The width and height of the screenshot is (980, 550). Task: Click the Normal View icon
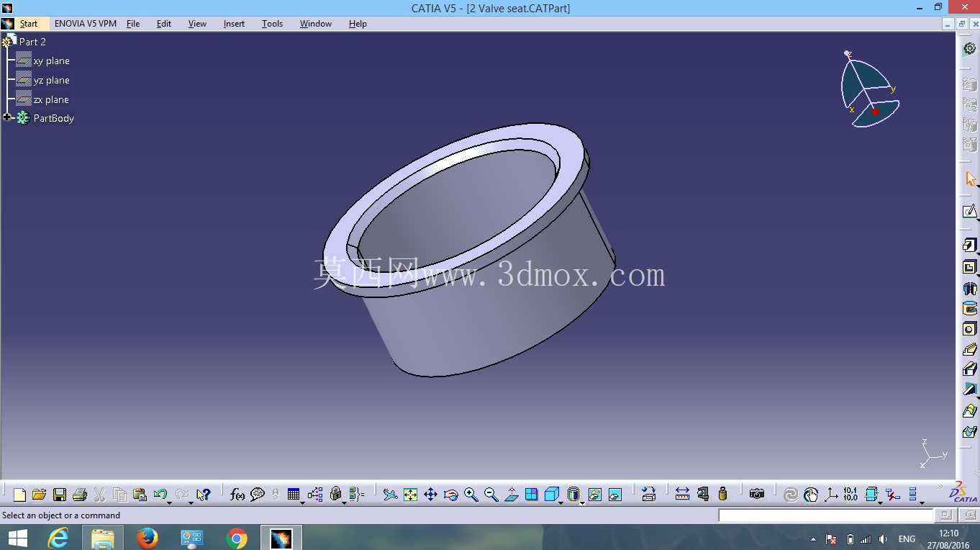pyautogui.click(x=512, y=495)
